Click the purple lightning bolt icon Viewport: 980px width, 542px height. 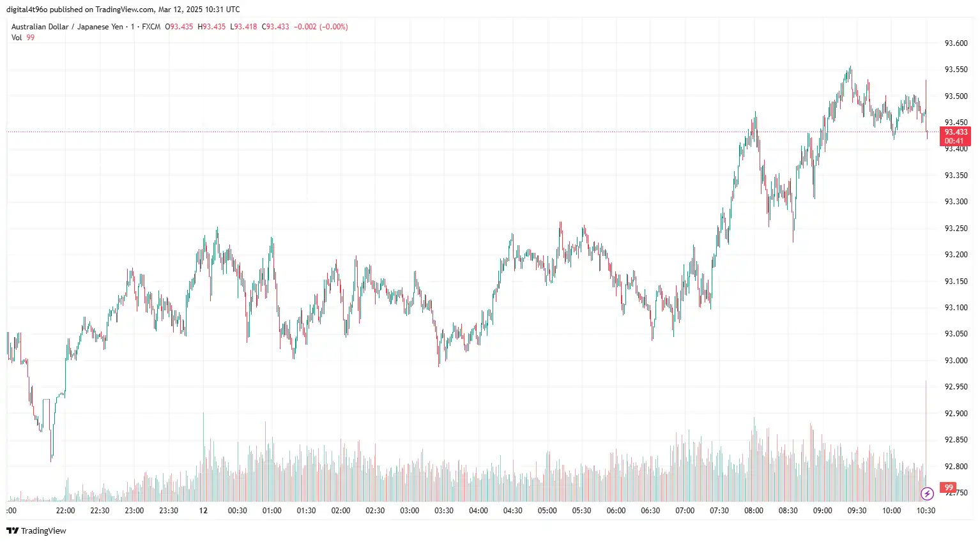[927, 493]
